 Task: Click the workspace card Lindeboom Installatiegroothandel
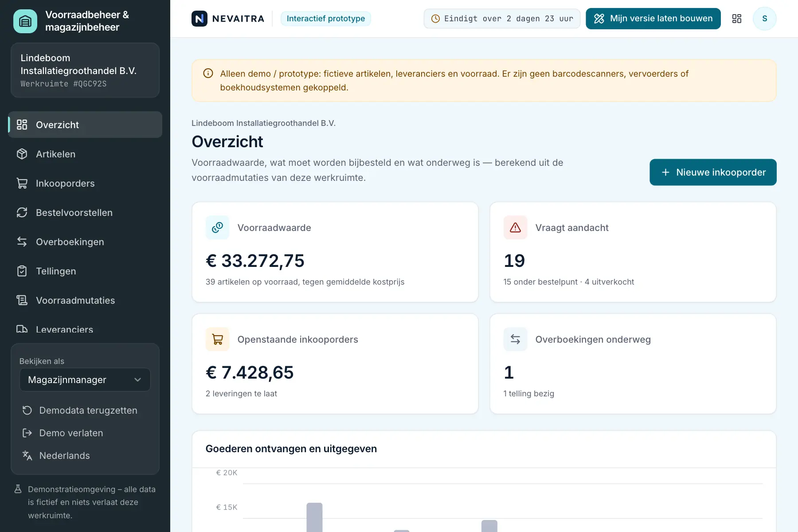point(85,70)
